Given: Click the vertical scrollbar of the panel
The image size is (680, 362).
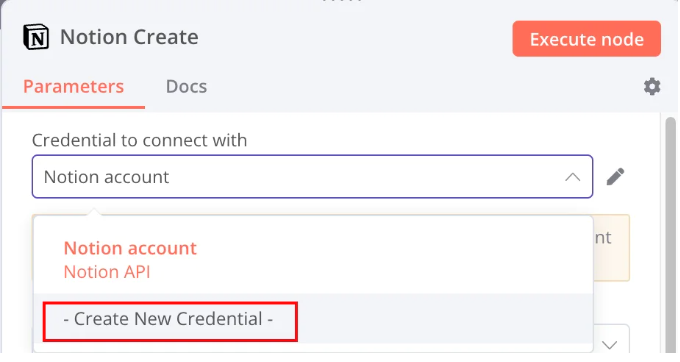Looking at the screenshot, I should 670,234.
